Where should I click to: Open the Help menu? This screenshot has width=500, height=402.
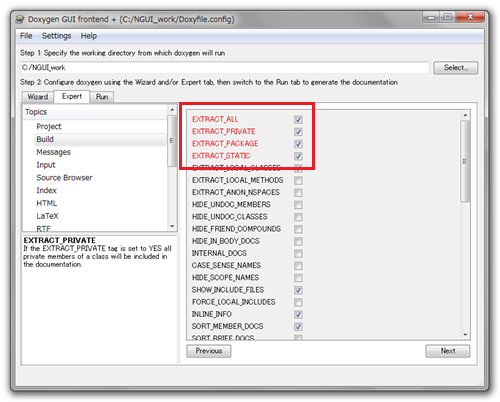coord(89,36)
